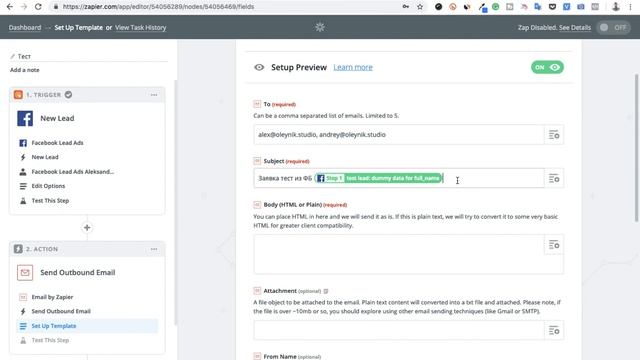Viewport: 640px width, 360px height.
Task: Click the Тест zap name
Action: [24, 56]
